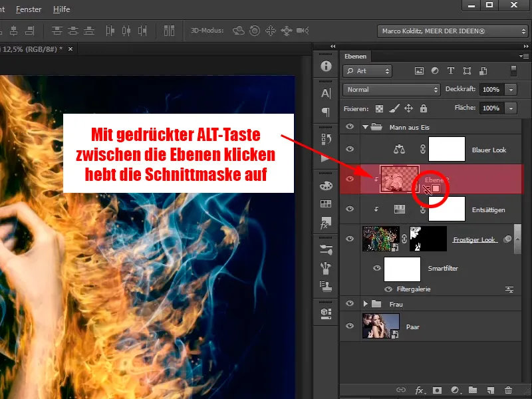This screenshot has height=399, width=532.
Task: Open the Paragraph panel icon
Action: click(x=326, y=112)
